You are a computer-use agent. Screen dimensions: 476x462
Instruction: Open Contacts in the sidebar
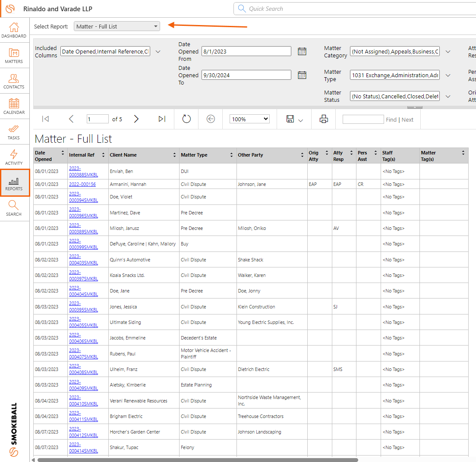(x=14, y=81)
